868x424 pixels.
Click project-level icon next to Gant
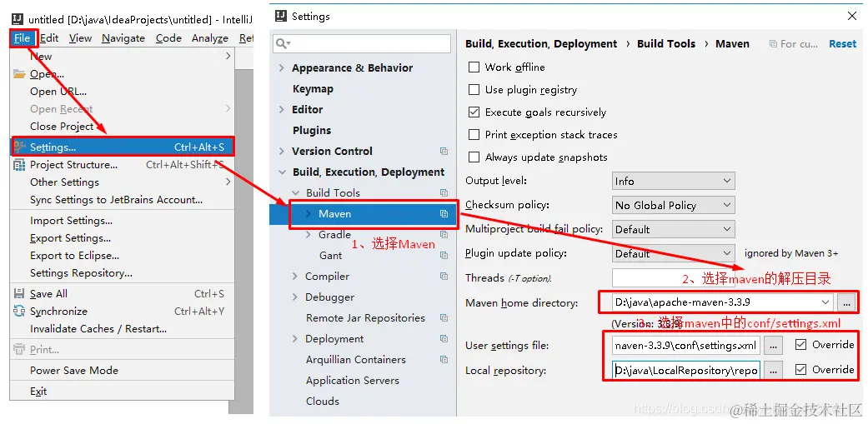click(444, 256)
